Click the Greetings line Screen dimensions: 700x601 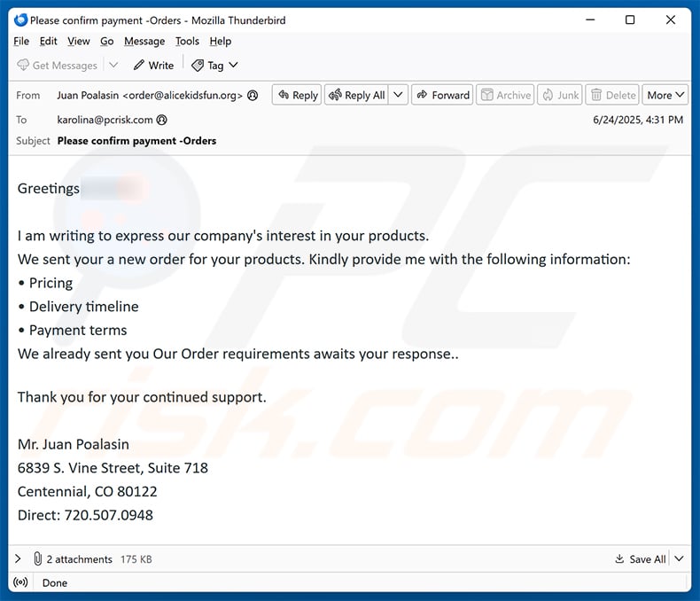click(x=49, y=189)
